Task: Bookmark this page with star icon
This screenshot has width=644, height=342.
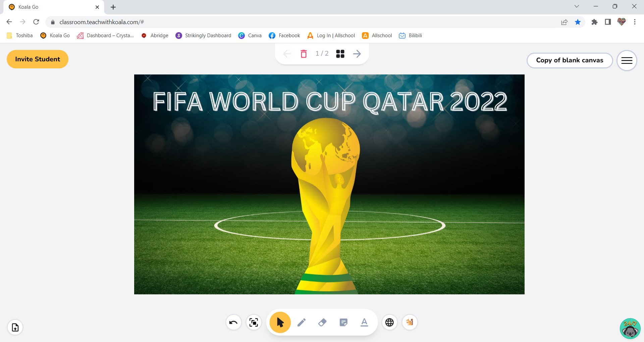Action: (578, 22)
